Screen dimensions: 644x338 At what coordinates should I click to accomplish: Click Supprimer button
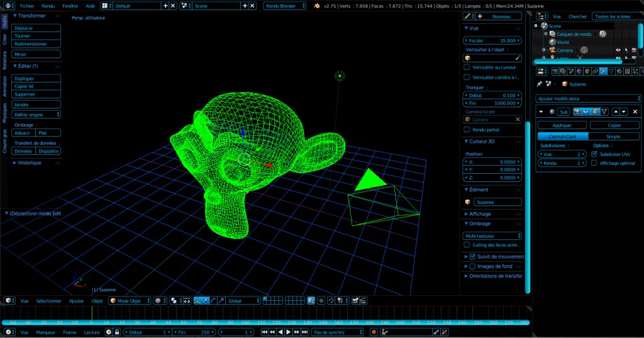pos(36,94)
